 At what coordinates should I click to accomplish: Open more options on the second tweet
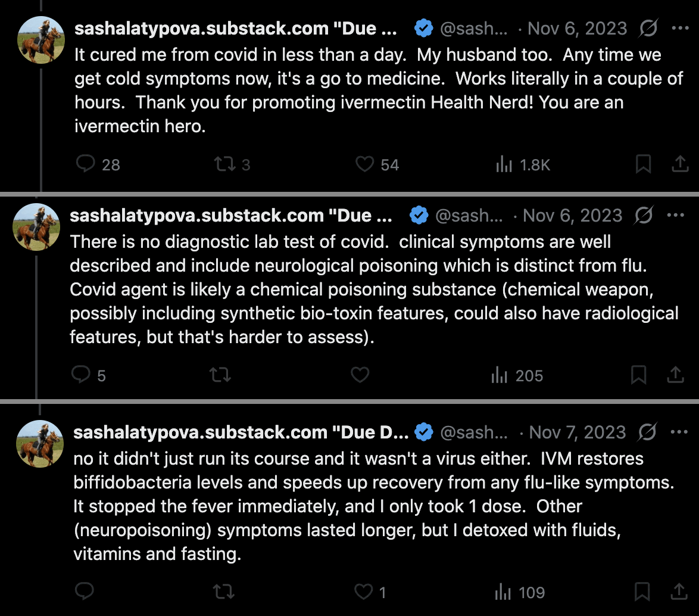point(676,215)
